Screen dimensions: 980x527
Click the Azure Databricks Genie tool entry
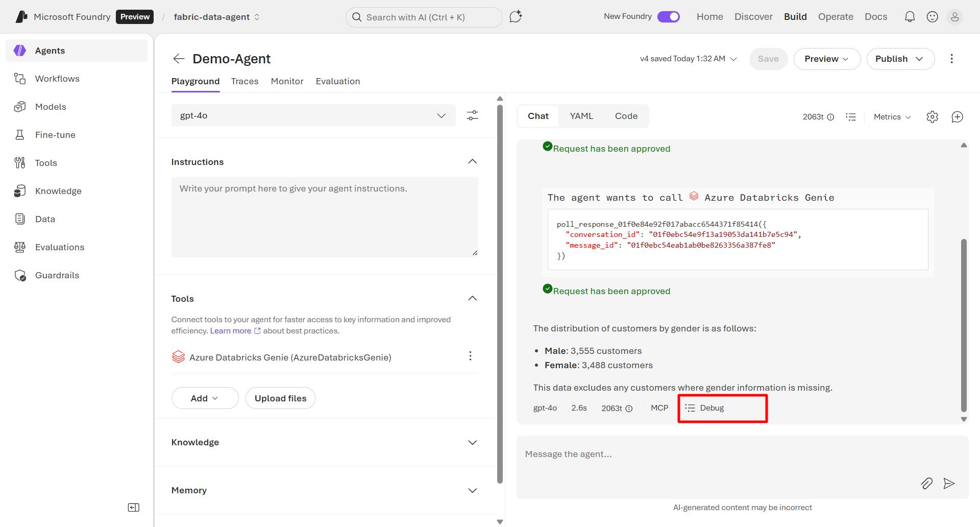coord(290,357)
